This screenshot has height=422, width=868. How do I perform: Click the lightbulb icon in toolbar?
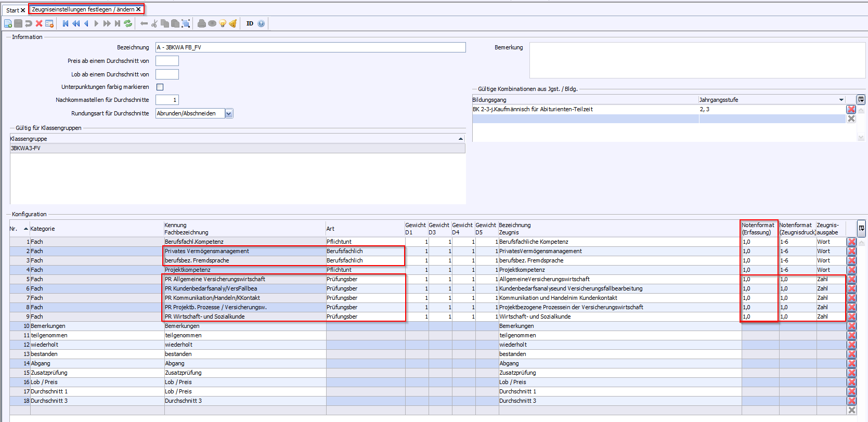tap(223, 23)
